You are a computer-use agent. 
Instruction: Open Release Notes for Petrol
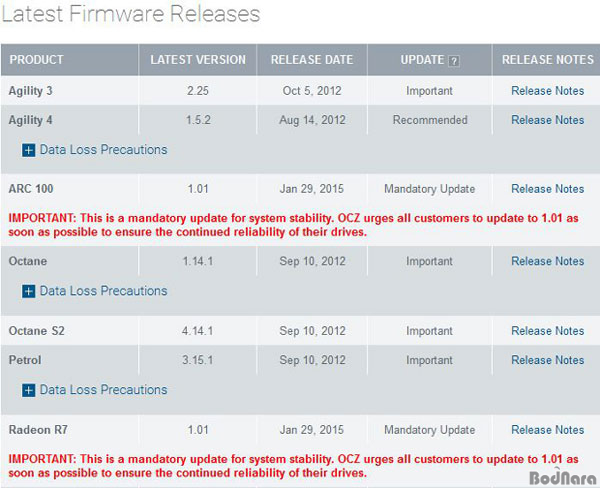548,360
